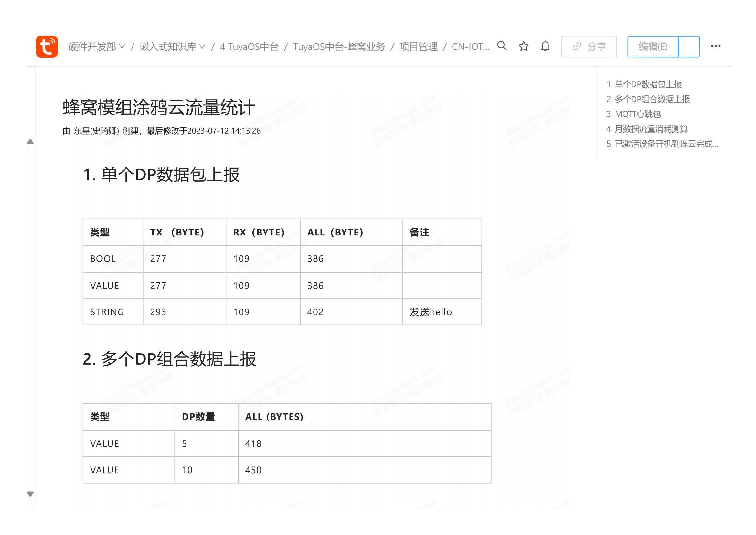The height and width of the screenshot is (535, 756).
Task: Click the DP数量 column header
Action: (206, 417)
